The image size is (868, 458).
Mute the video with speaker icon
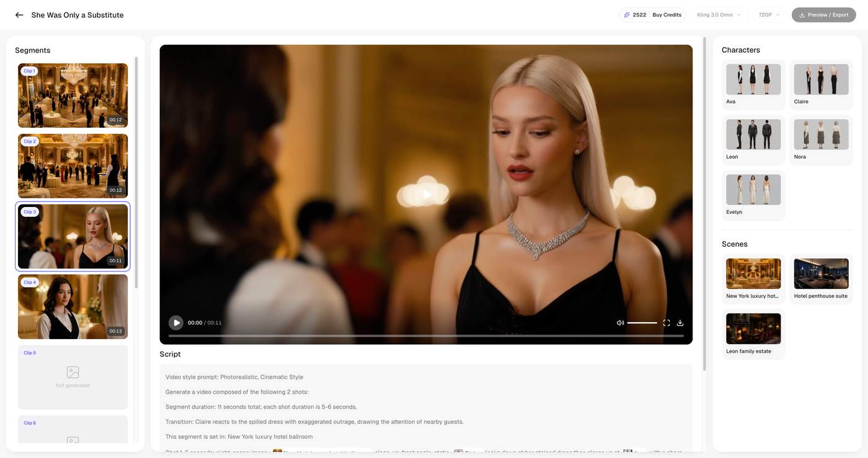point(620,323)
